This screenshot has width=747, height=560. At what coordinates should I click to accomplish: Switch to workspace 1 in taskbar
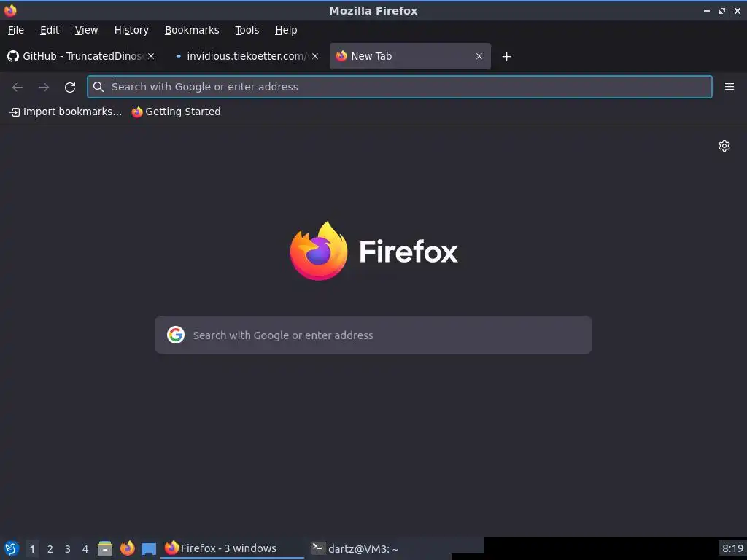pyautogui.click(x=32, y=549)
